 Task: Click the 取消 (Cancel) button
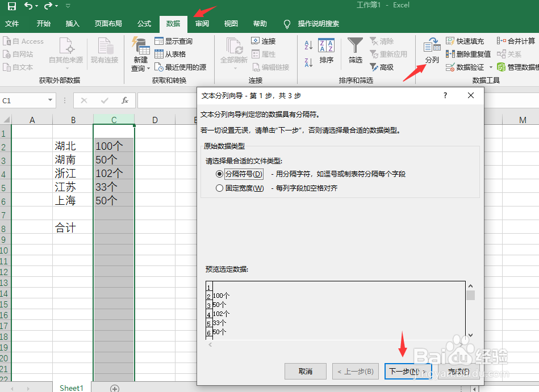pyautogui.click(x=306, y=371)
